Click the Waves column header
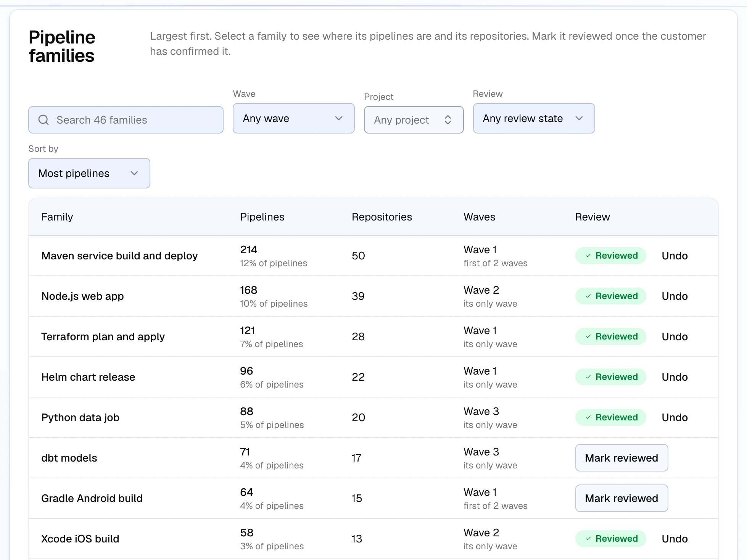The image size is (747, 560). tap(480, 217)
